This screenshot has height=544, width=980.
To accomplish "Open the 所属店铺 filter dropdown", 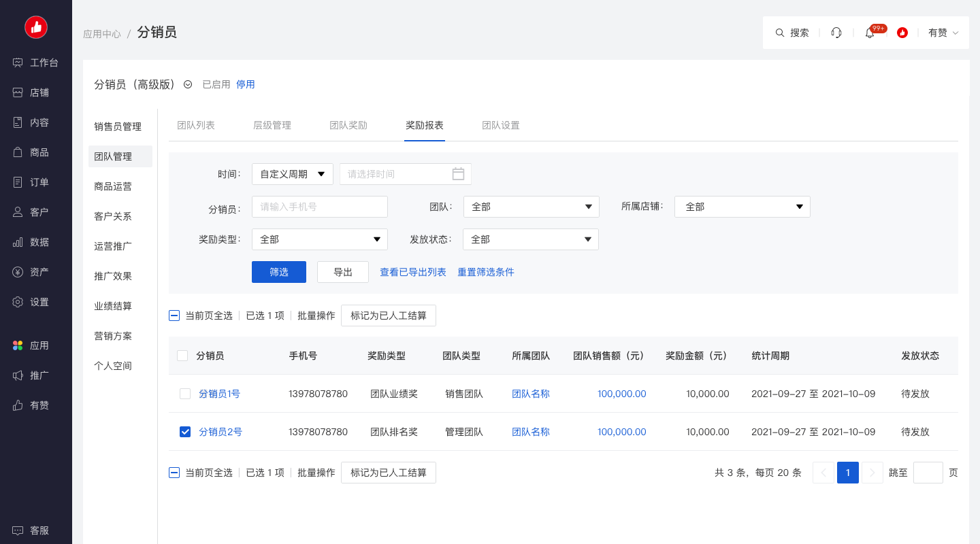I will point(742,207).
